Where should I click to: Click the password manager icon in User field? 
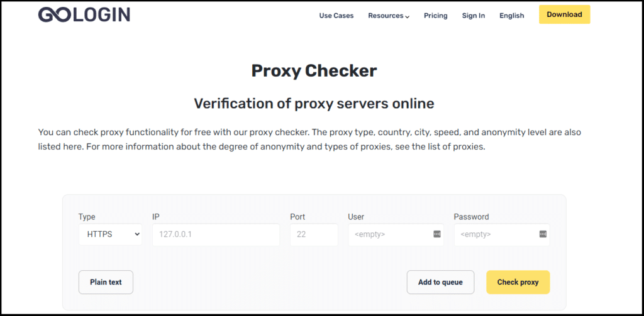(x=436, y=234)
